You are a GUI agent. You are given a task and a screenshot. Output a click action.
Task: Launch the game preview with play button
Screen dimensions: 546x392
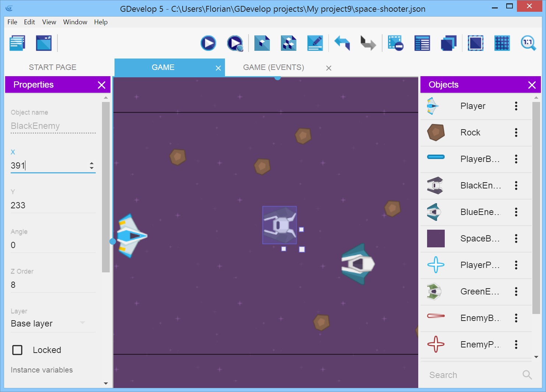(208, 43)
